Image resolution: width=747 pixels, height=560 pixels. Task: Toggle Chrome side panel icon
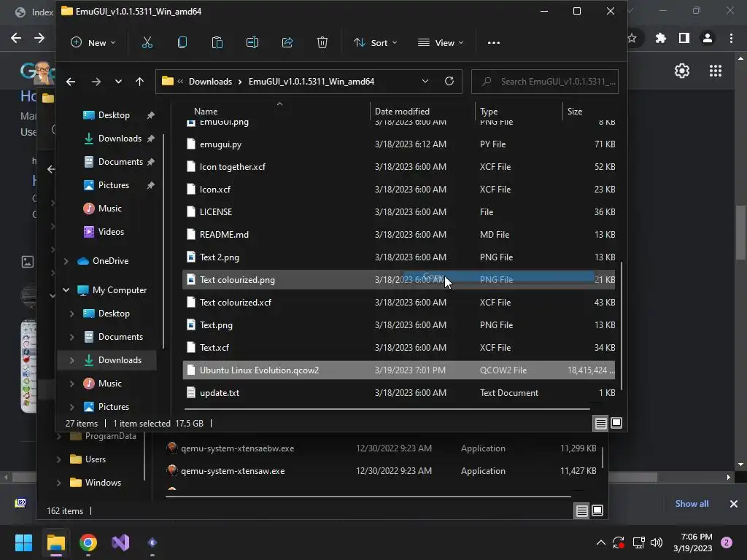pos(684,38)
